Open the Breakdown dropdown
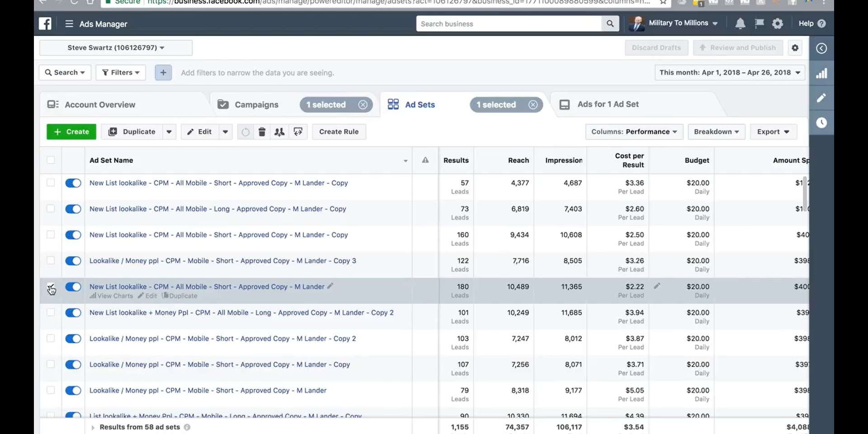The width and height of the screenshot is (868, 434). coord(717,132)
